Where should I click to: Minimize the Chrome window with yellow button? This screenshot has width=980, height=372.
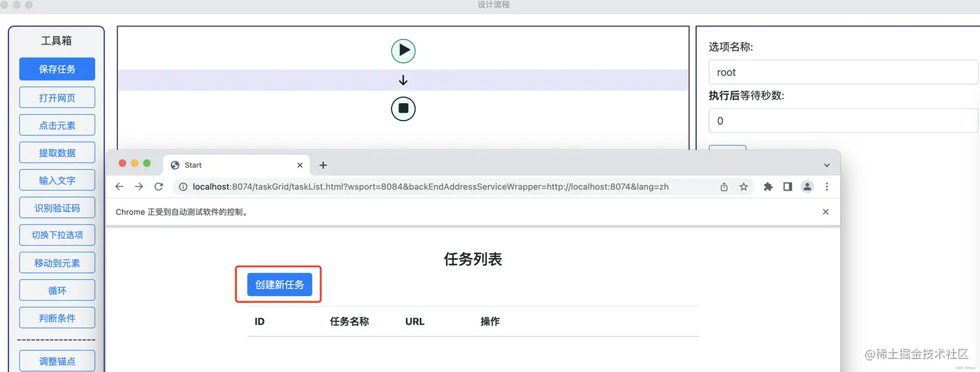coord(135,163)
